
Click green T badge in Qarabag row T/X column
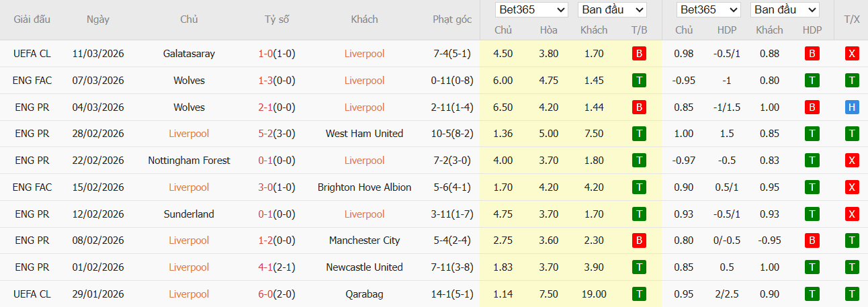[852, 294]
